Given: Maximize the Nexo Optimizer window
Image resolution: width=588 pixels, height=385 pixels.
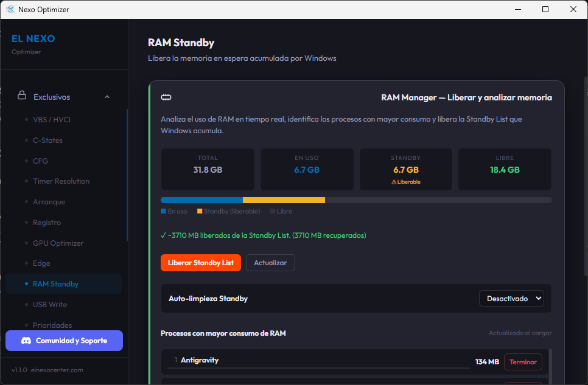Looking at the screenshot, I should (x=545, y=9).
